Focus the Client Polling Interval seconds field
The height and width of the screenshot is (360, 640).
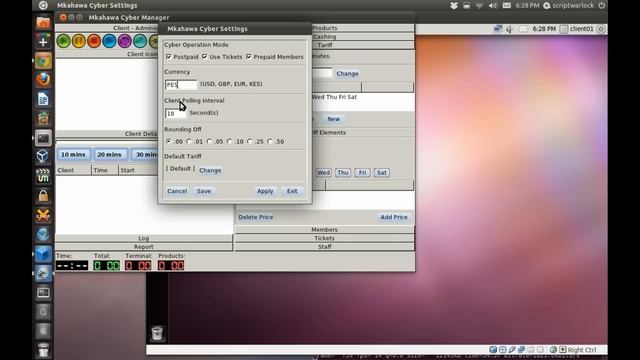[x=176, y=113]
